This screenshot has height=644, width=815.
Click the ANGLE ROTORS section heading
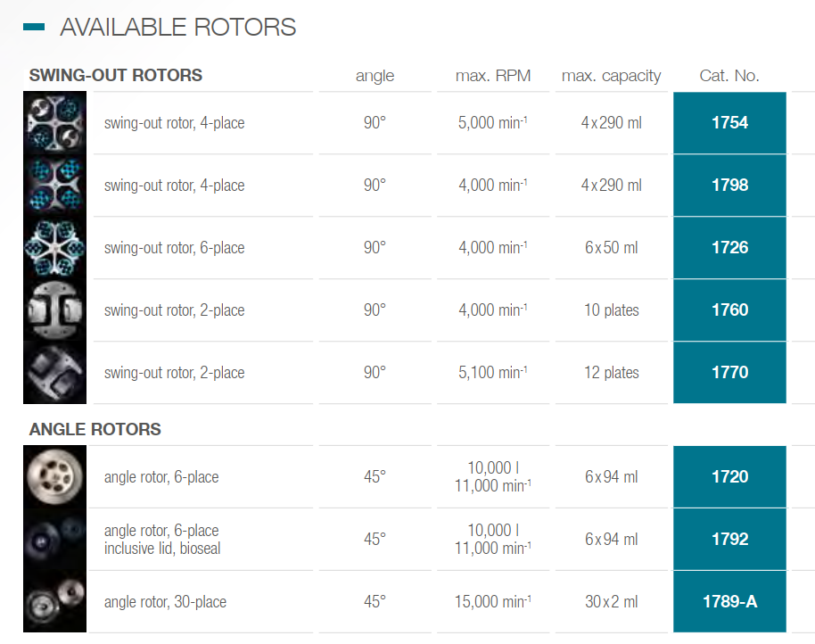tap(95, 430)
